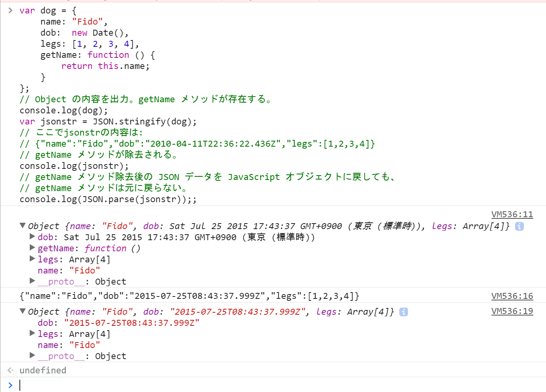Expand legs Array[4] in the first Object

coord(32,258)
